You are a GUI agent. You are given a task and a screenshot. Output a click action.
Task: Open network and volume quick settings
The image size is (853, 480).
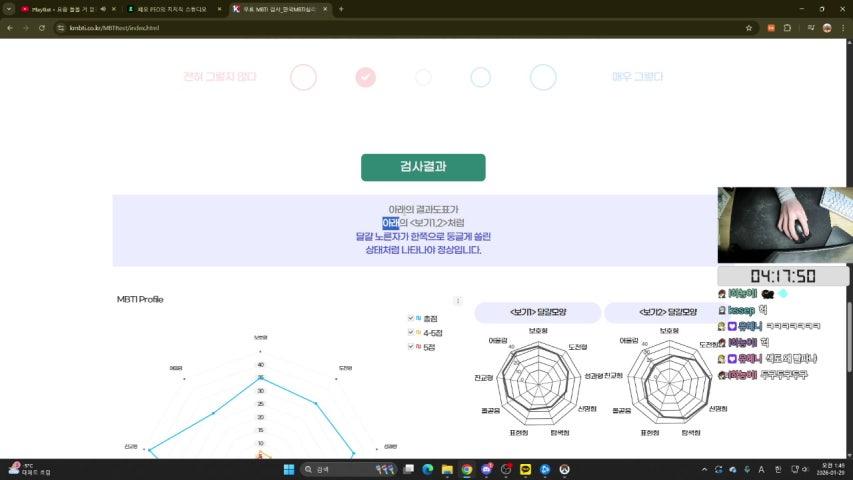coord(800,469)
